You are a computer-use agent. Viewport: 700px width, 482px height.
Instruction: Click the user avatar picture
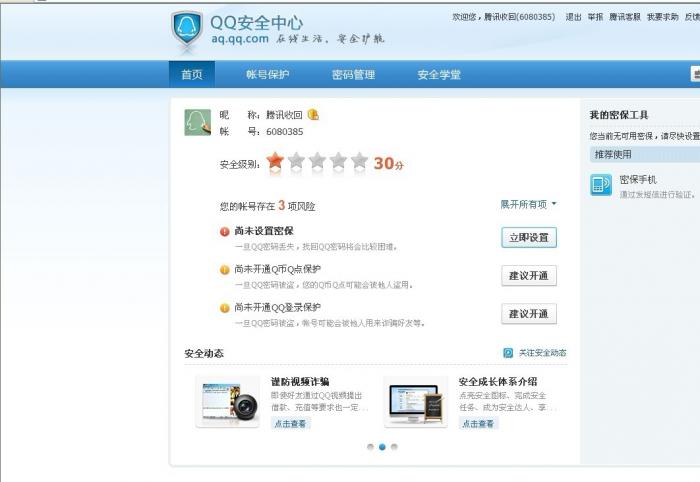click(197, 122)
